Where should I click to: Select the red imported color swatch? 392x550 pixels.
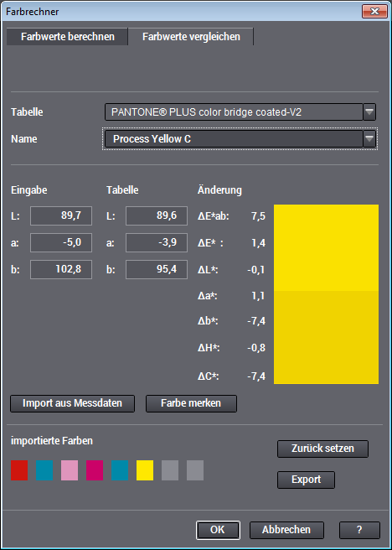click(19, 470)
